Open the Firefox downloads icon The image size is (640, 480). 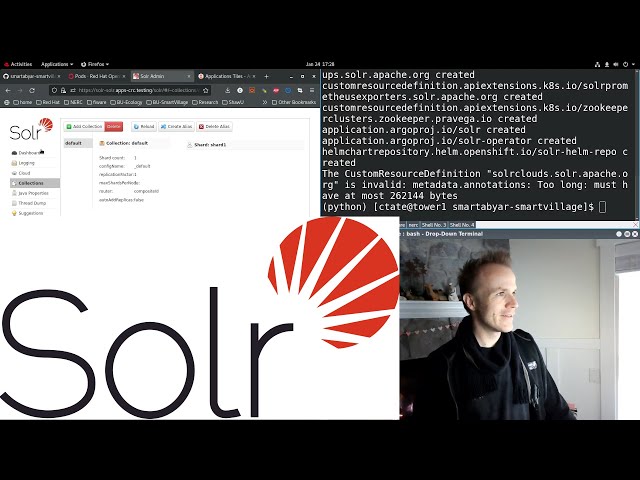228,90
